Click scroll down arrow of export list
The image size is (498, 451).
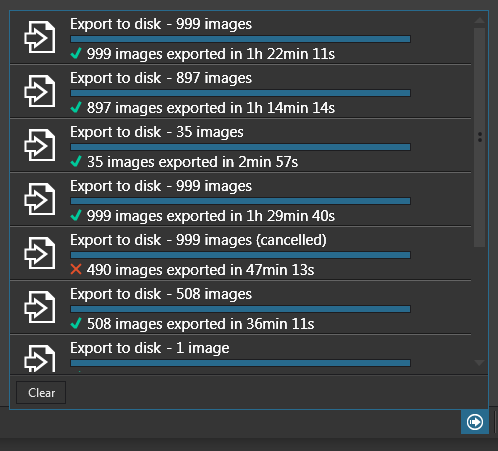pos(479,363)
